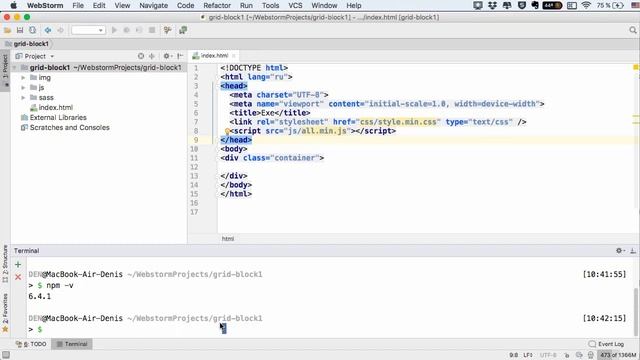Image resolution: width=640 pixels, height=360 pixels.
Task: Expand the js folder
Action: 23,88
